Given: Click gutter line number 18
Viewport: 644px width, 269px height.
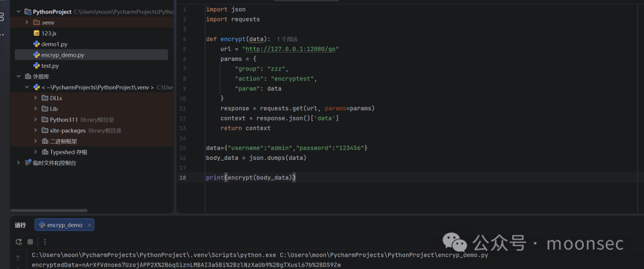Looking at the screenshot, I should point(183,177).
